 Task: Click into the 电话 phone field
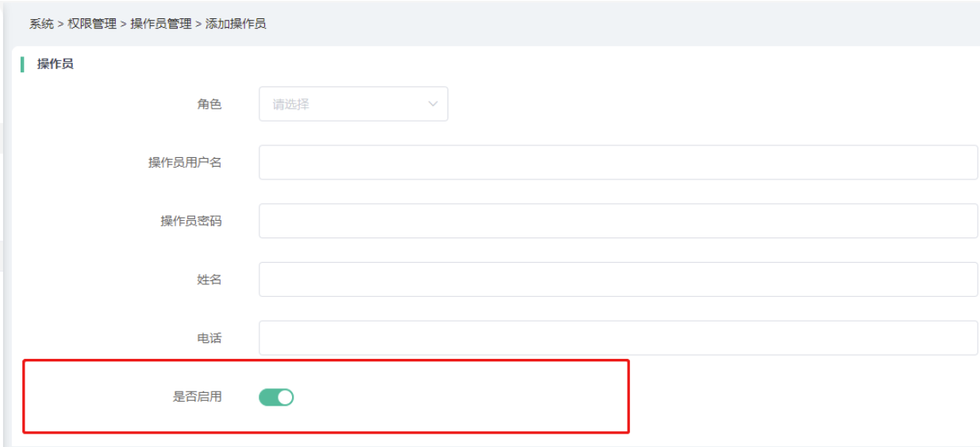click(617, 338)
